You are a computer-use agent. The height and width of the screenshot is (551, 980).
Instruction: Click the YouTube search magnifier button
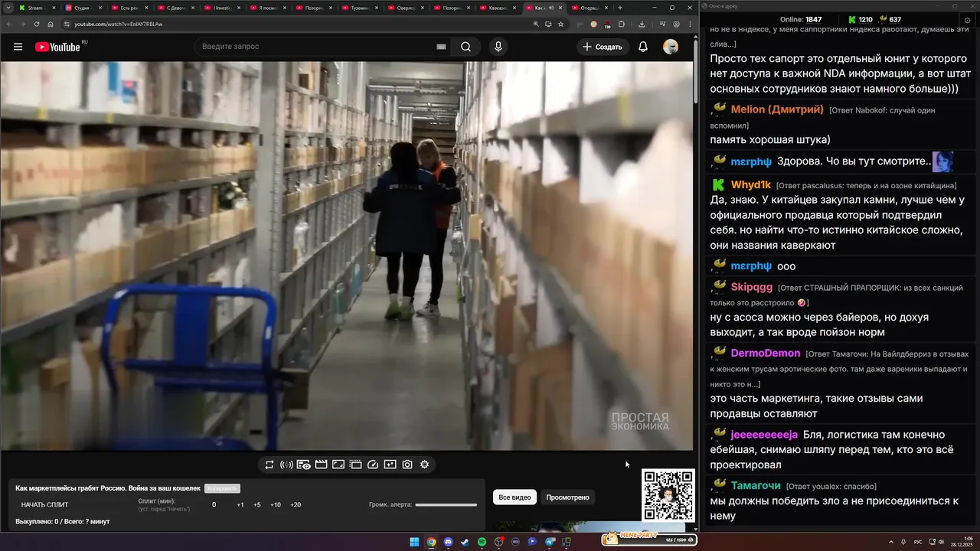(x=465, y=47)
